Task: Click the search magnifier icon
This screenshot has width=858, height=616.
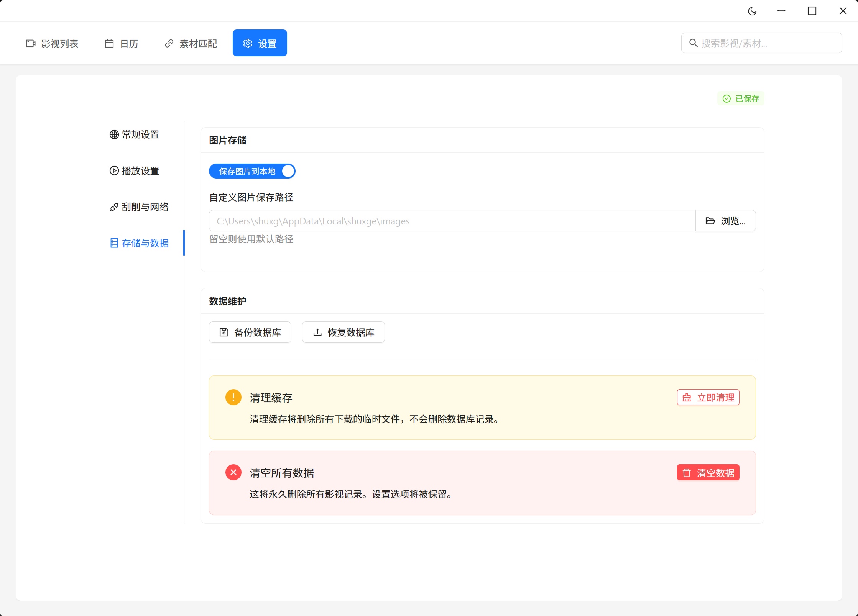Action: click(x=693, y=43)
